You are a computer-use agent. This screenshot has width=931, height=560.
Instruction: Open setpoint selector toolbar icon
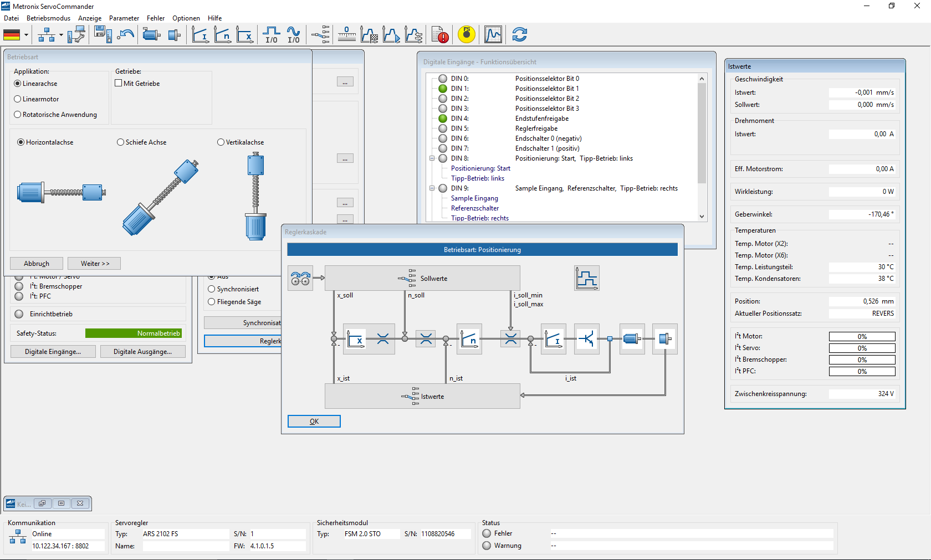(321, 35)
